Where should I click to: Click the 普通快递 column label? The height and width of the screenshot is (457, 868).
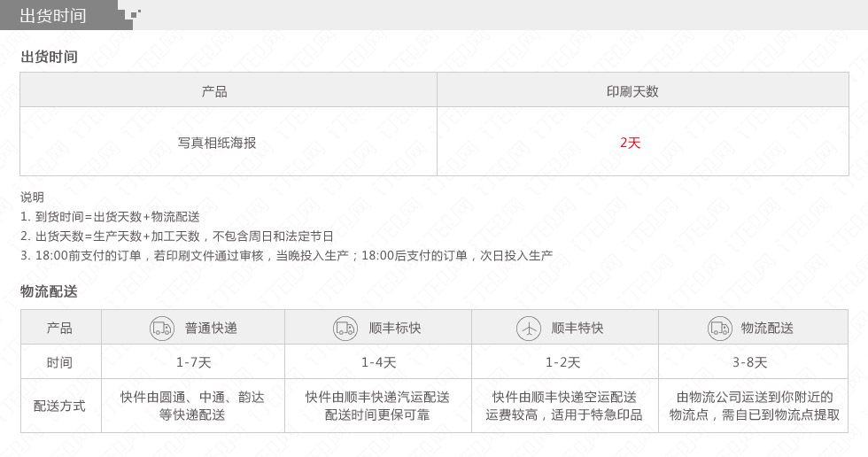tap(211, 328)
